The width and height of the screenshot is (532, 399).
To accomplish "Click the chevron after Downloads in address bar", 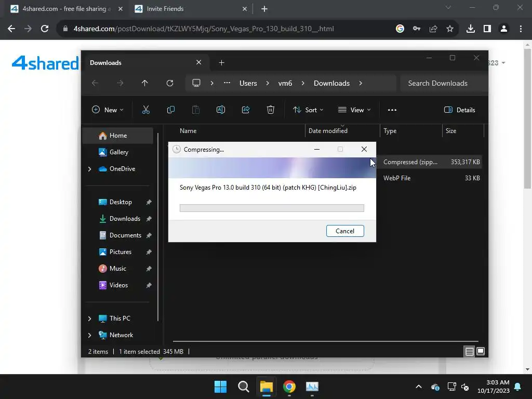I will coord(361,83).
